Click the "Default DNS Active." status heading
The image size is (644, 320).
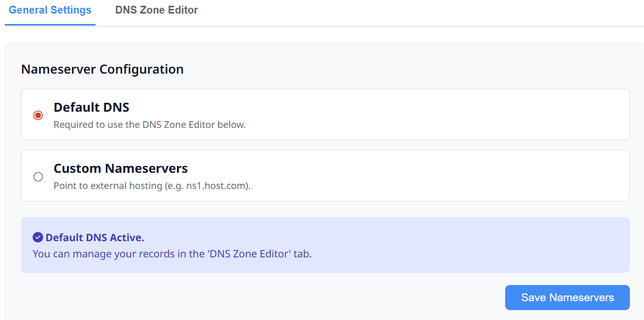pos(94,238)
